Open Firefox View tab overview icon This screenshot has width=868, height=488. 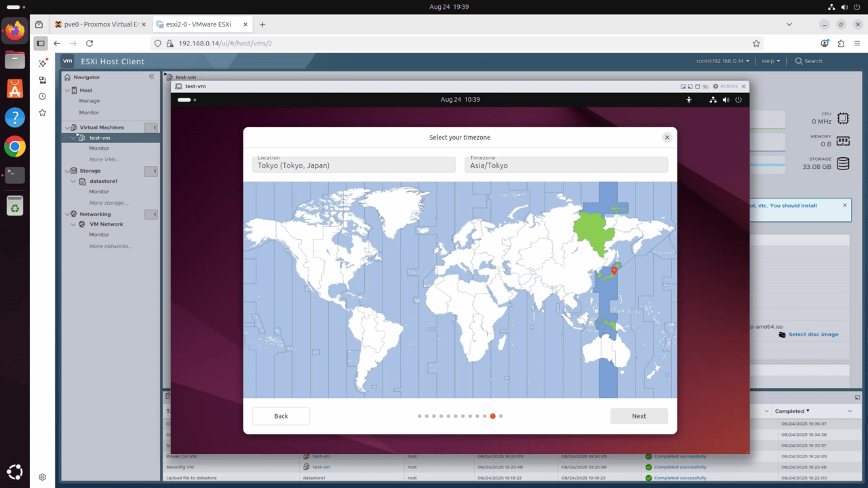click(x=39, y=24)
